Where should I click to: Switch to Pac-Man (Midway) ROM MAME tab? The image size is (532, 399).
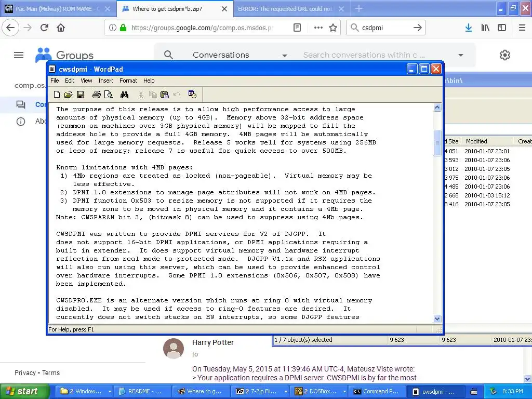point(58,9)
